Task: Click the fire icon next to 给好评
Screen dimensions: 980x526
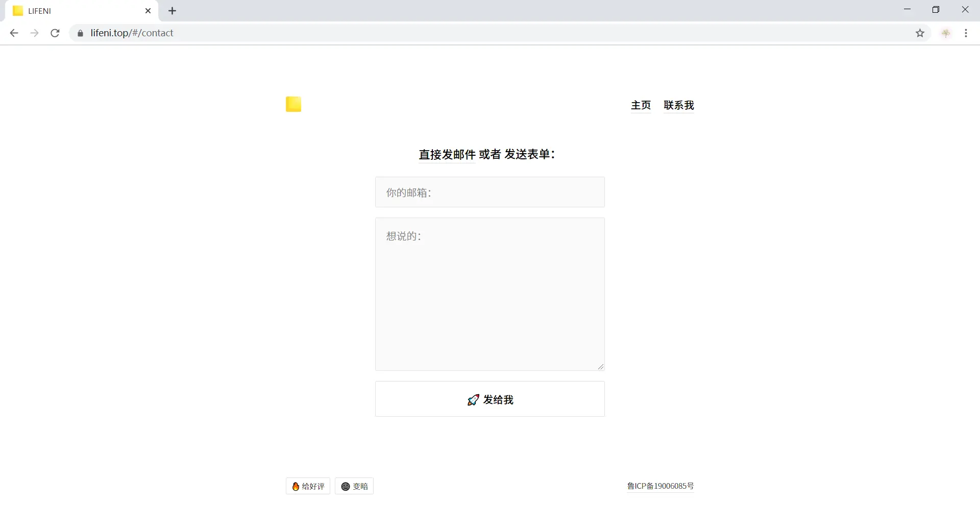Action: [x=296, y=486]
